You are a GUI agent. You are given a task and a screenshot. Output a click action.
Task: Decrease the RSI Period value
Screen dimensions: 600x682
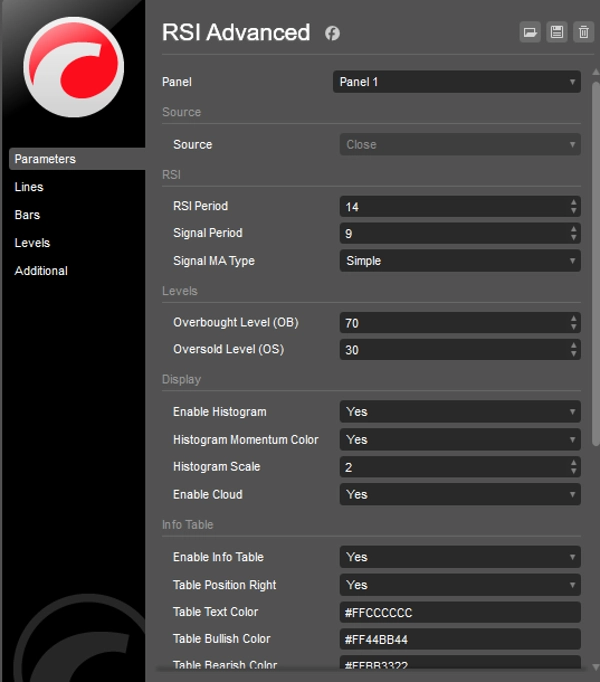tap(573, 211)
